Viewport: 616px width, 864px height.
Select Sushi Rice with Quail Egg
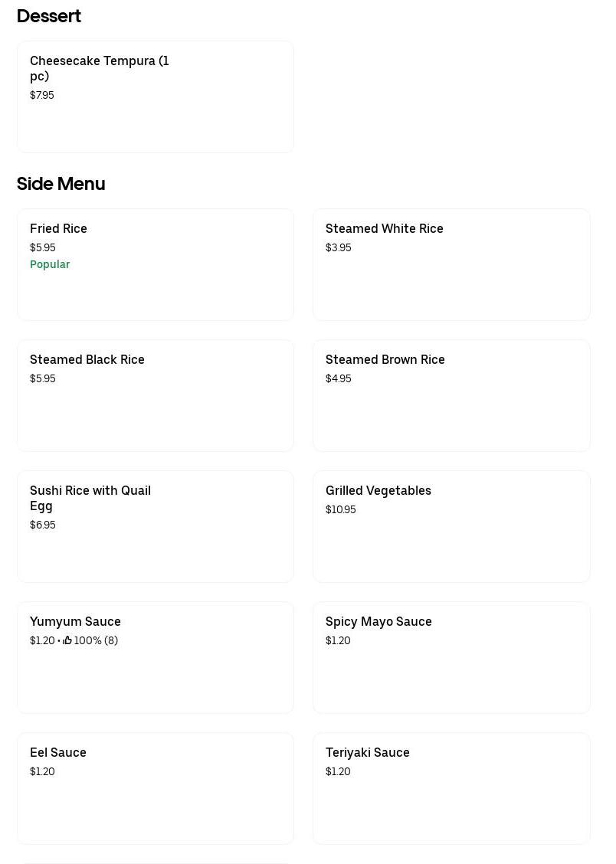point(155,527)
